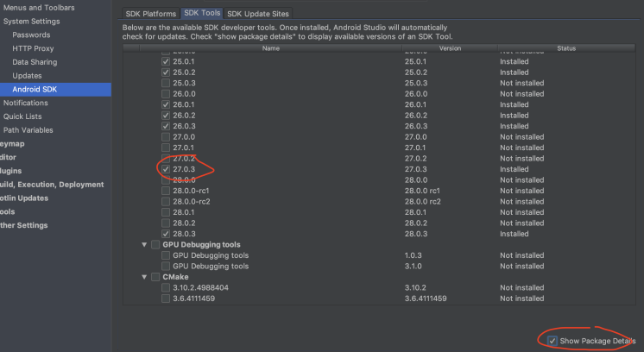Click the 26.0.3 version cell
Screen dimensions: 644x352
point(415,126)
